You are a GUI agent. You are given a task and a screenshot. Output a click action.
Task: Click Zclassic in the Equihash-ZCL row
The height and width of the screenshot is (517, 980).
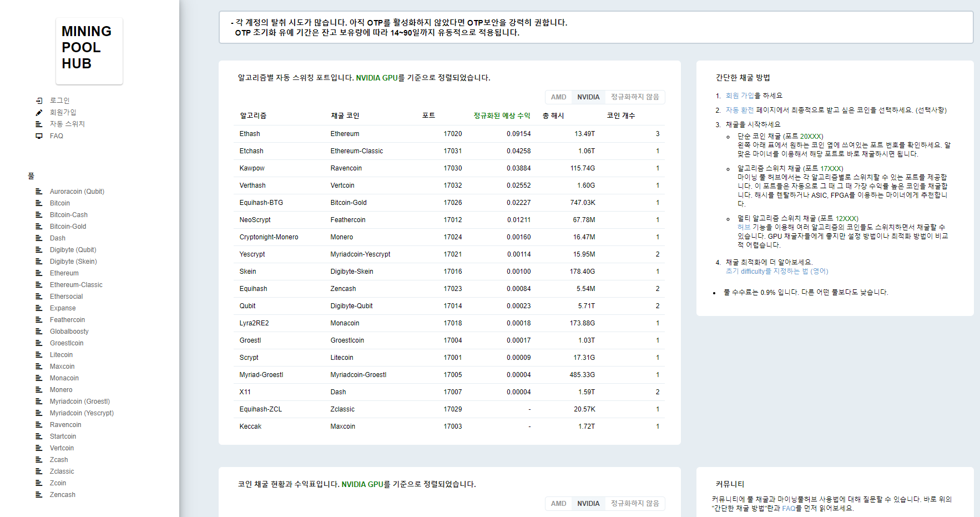point(342,409)
